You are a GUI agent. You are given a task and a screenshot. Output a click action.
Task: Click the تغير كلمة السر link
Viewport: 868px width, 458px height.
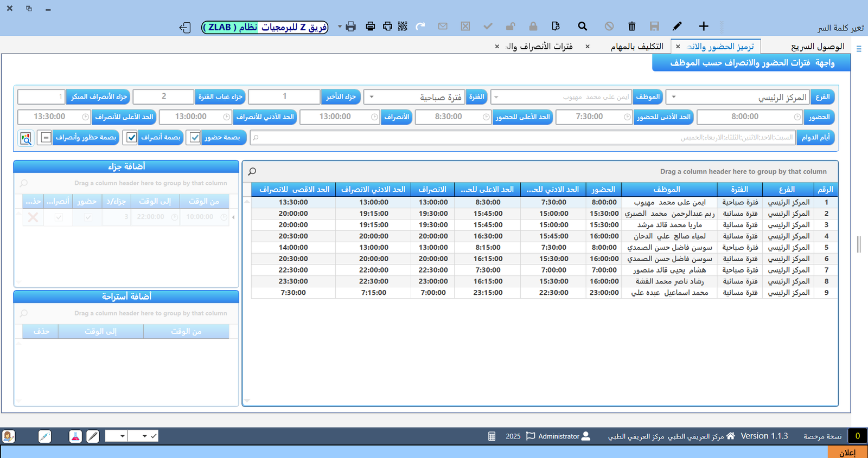[840, 28]
